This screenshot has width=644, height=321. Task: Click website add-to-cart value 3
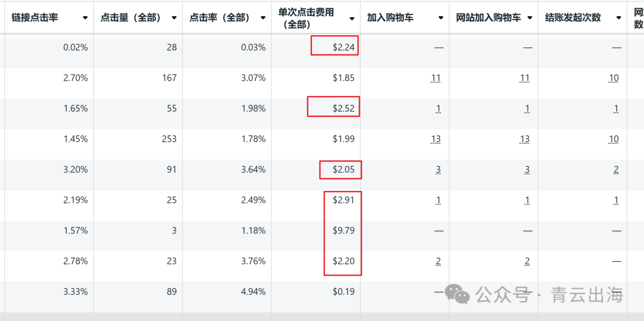[x=527, y=170]
